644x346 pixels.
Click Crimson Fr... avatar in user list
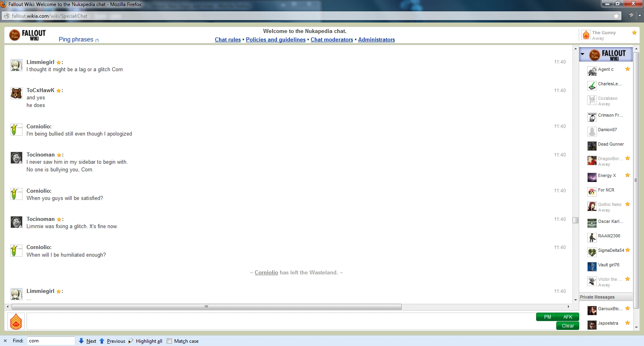592,117
